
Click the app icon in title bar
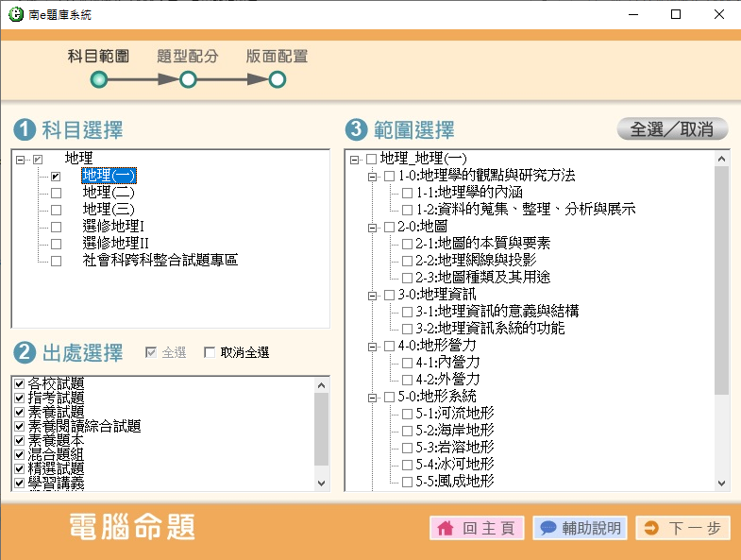[x=12, y=14]
